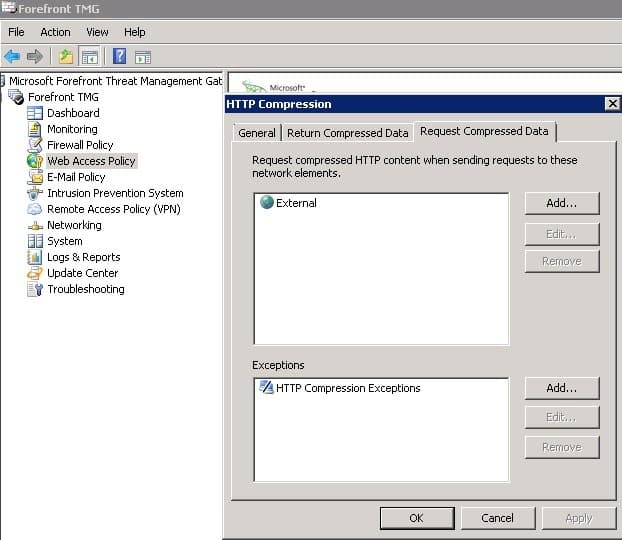The width and height of the screenshot is (622, 540).
Task: Toggle the Show/Hide Action Pane icon
Action: click(143, 58)
